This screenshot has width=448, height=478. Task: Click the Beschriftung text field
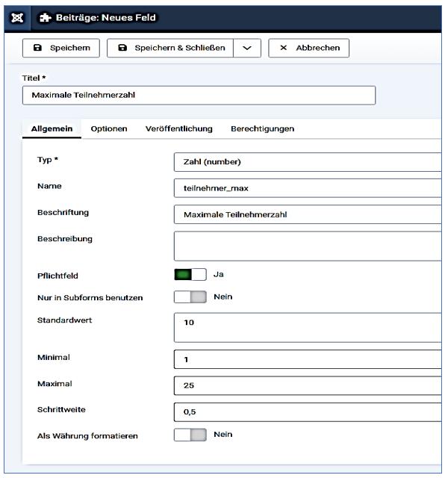[x=306, y=215]
